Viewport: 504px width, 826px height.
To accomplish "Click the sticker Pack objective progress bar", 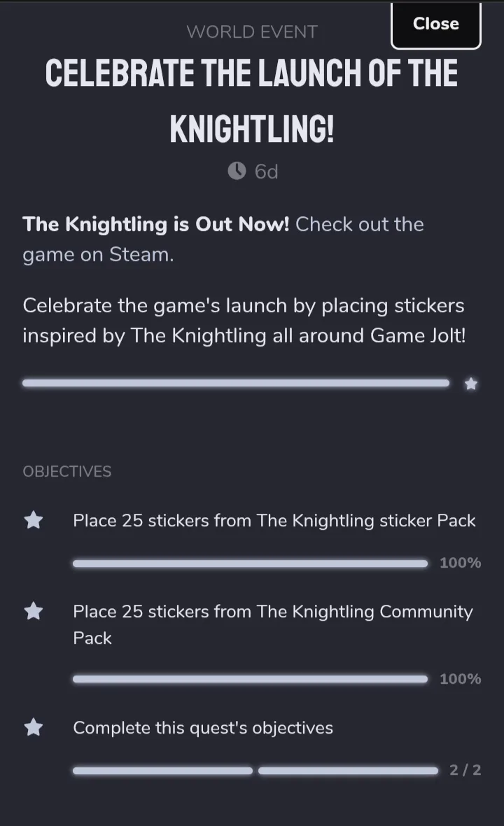I will [x=250, y=563].
